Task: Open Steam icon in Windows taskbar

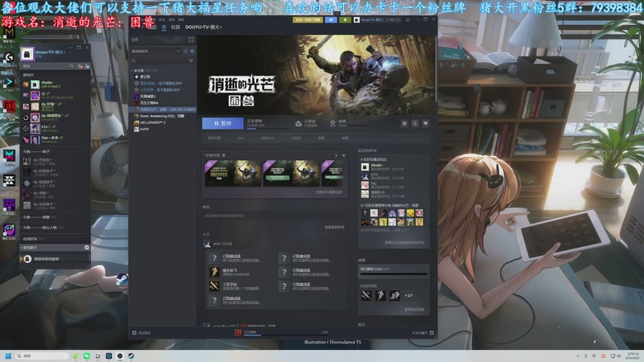Action: point(131,356)
